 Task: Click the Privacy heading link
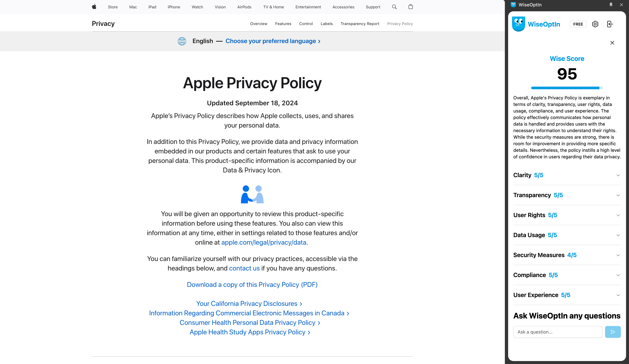(103, 23)
